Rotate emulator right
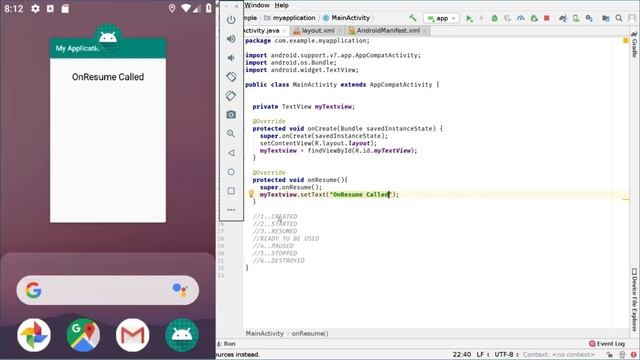This screenshot has width=640, height=360. point(231,96)
